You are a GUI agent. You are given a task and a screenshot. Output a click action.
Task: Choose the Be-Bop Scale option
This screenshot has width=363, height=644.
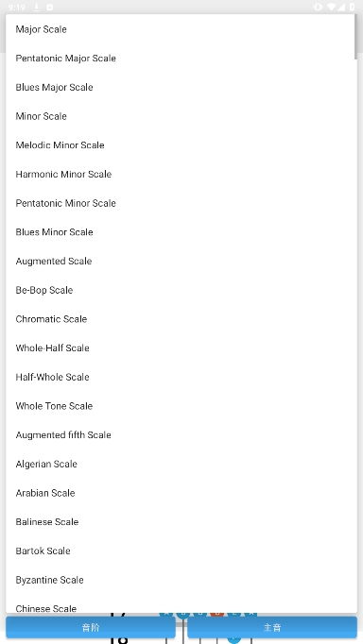pos(181,290)
